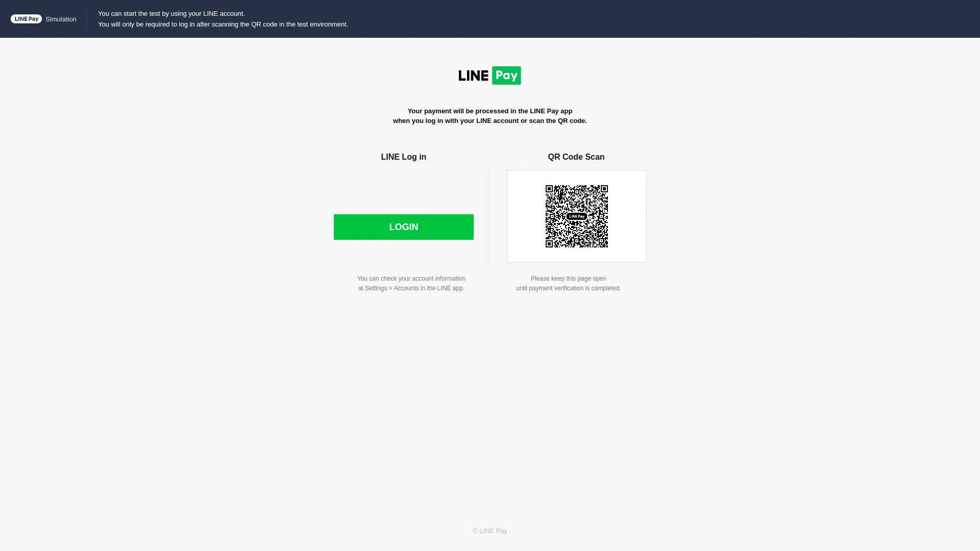Click the © LINE Pay footer text
Screen dimensions: 980x551
(x=489, y=531)
